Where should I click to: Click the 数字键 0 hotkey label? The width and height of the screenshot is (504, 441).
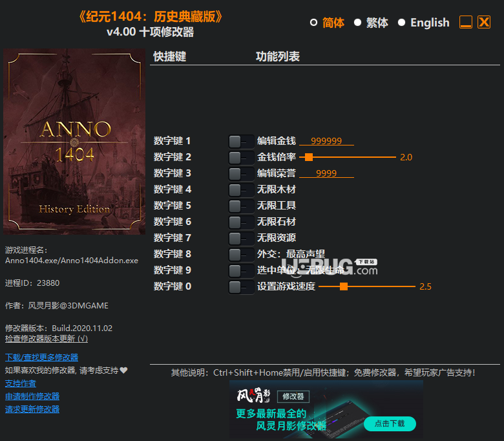pyautogui.click(x=172, y=286)
